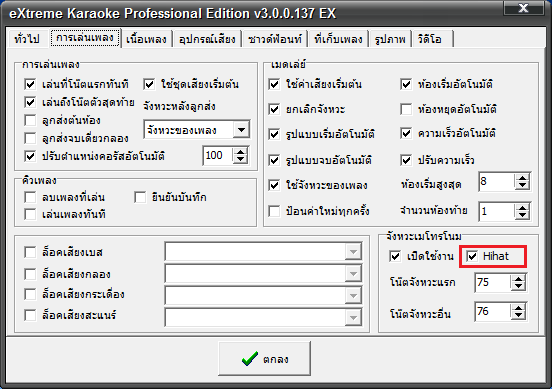Enable ล็อคเสียงกระเดื่อง checkbox

tap(30, 294)
